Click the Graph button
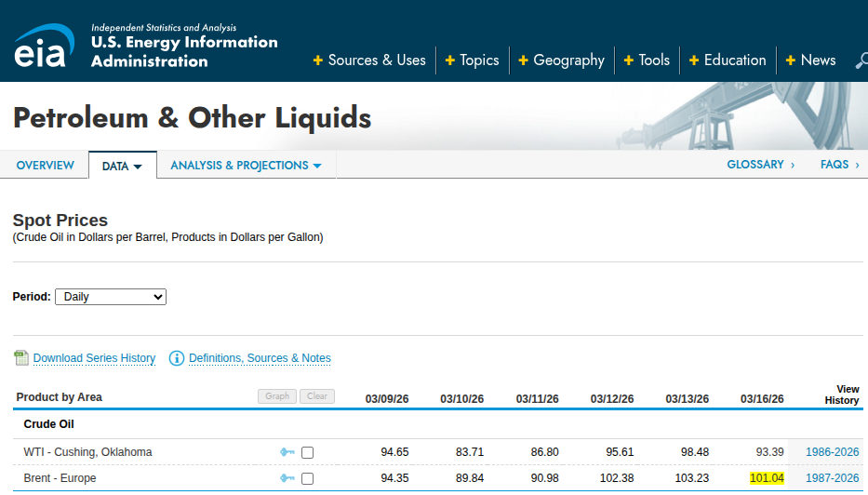This screenshot has height=495, width=868. pos(277,396)
